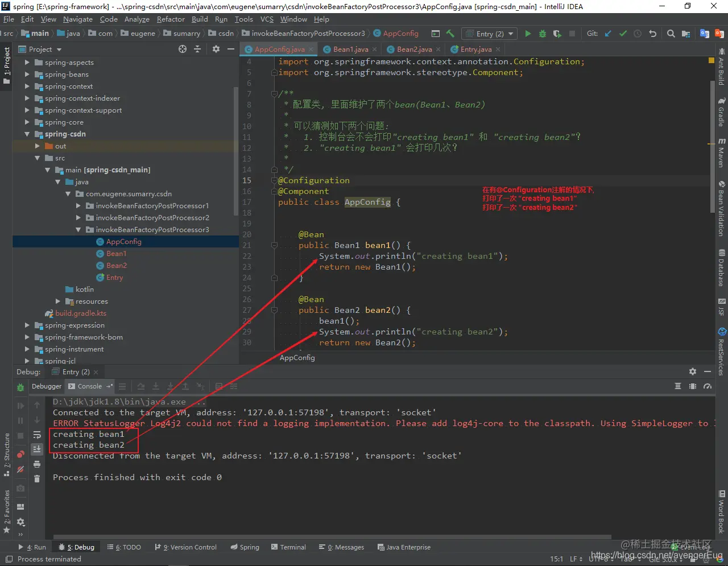The height and width of the screenshot is (566, 728).
Task: Expand the resources folder
Action: [x=58, y=301]
